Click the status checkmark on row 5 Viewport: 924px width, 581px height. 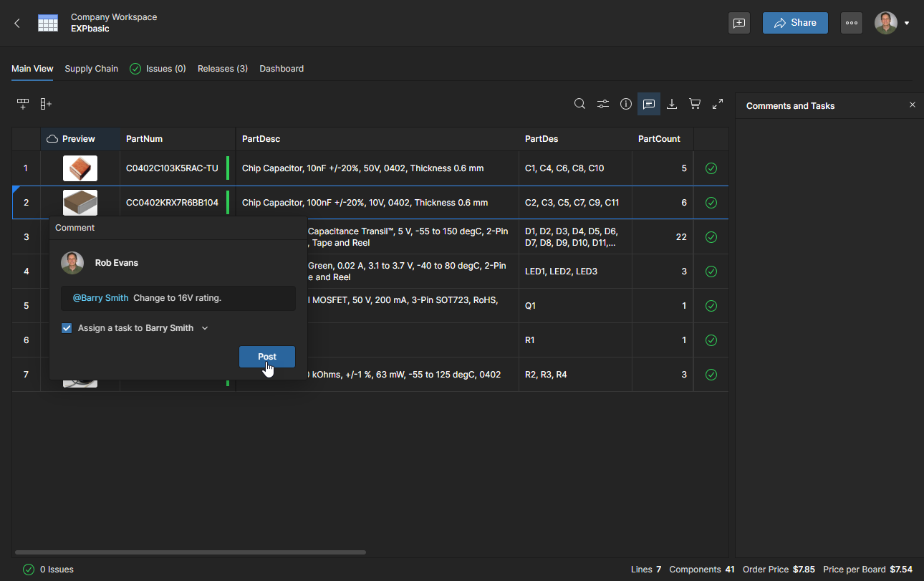click(x=711, y=306)
